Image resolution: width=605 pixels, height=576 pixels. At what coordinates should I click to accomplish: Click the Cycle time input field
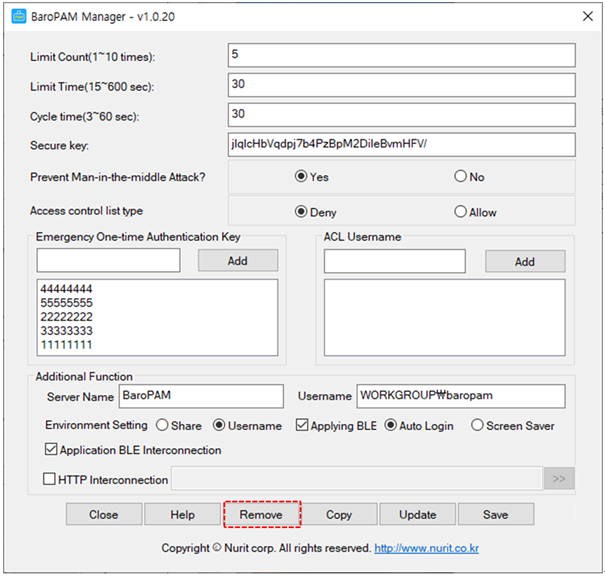pos(402,115)
